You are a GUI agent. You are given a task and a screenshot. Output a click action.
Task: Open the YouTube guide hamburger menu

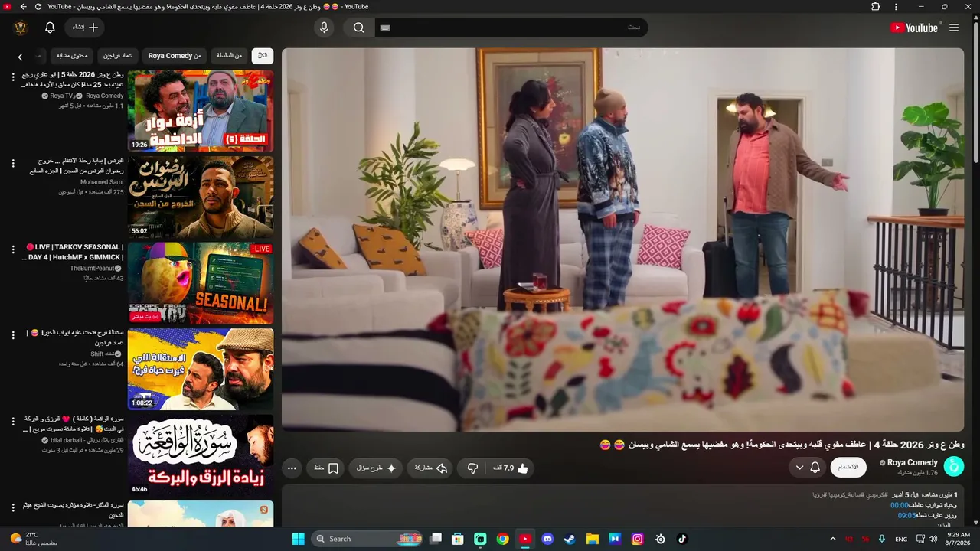click(954, 28)
